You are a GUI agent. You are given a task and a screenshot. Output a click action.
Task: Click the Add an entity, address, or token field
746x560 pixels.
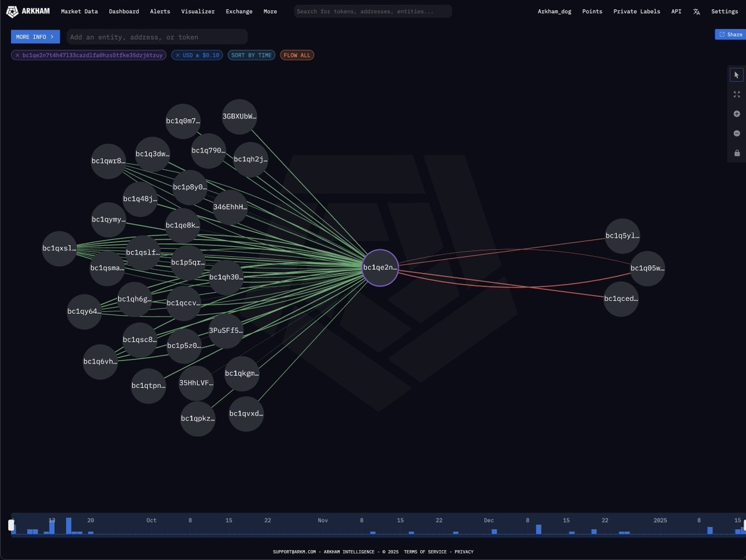[157, 37]
